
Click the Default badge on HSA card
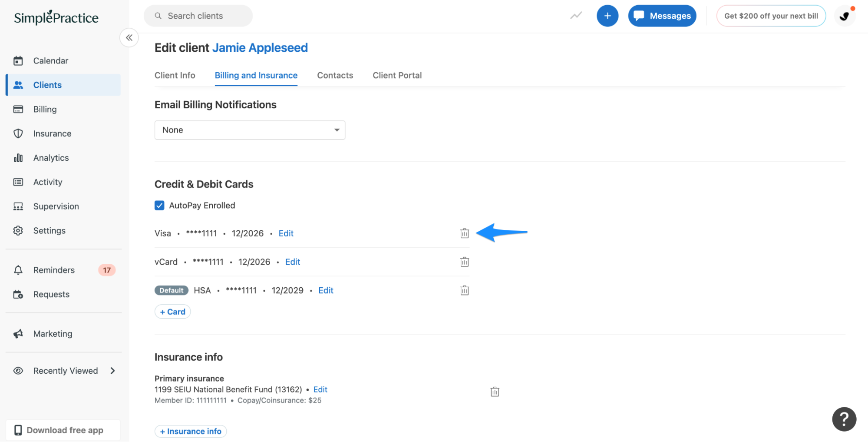tap(171, 291)
